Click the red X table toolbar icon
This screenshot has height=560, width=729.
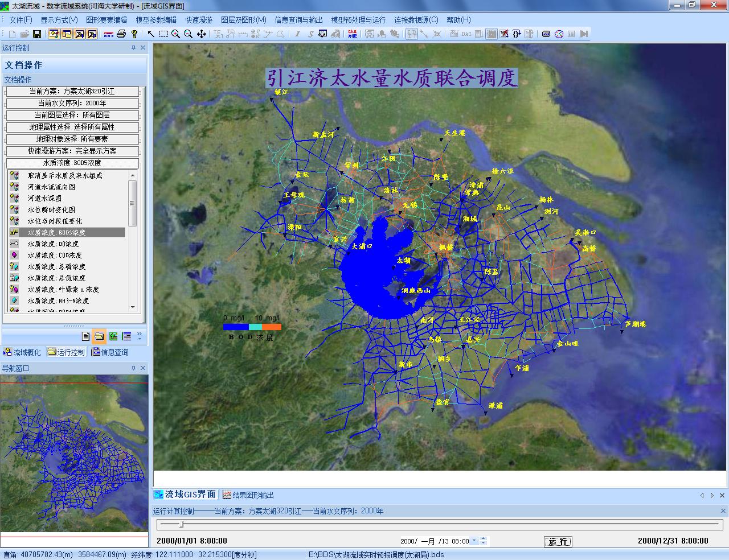click(504, 34)
